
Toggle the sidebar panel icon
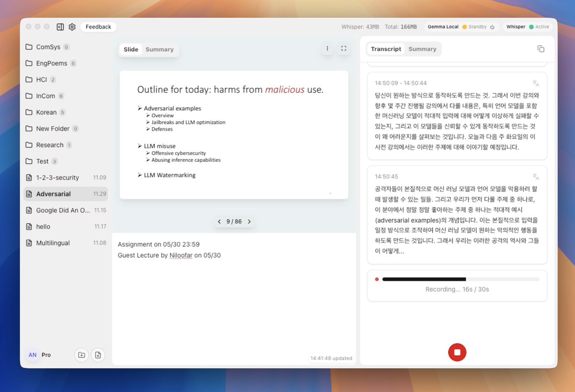tap(60, 27)
